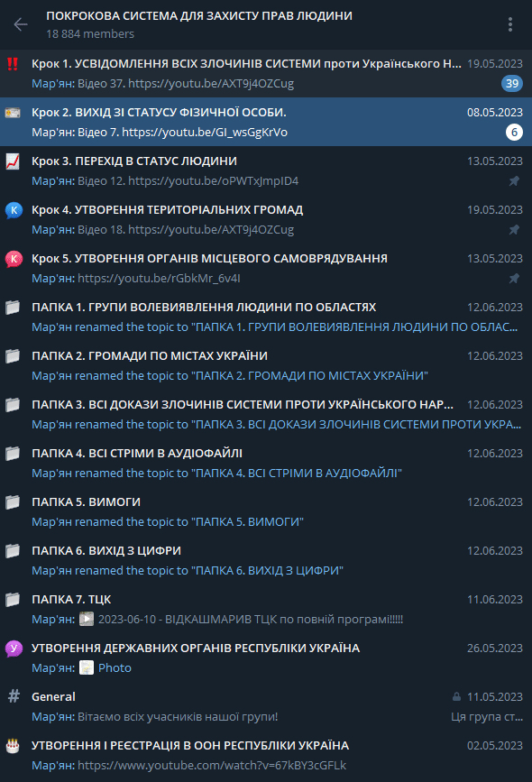Click the folder icon of ПАПКА 1
Screen dimensions: 532x782
point(13,308)
